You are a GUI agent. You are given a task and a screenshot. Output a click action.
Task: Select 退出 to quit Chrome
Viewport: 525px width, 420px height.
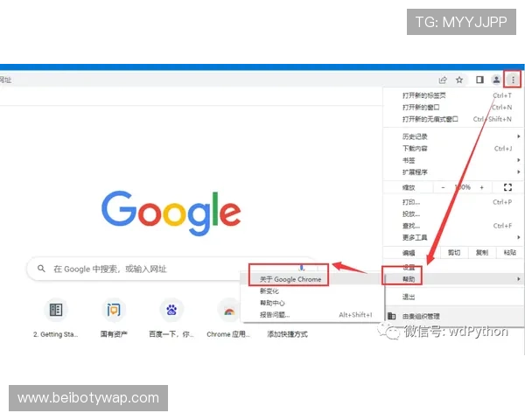(453, 297)
